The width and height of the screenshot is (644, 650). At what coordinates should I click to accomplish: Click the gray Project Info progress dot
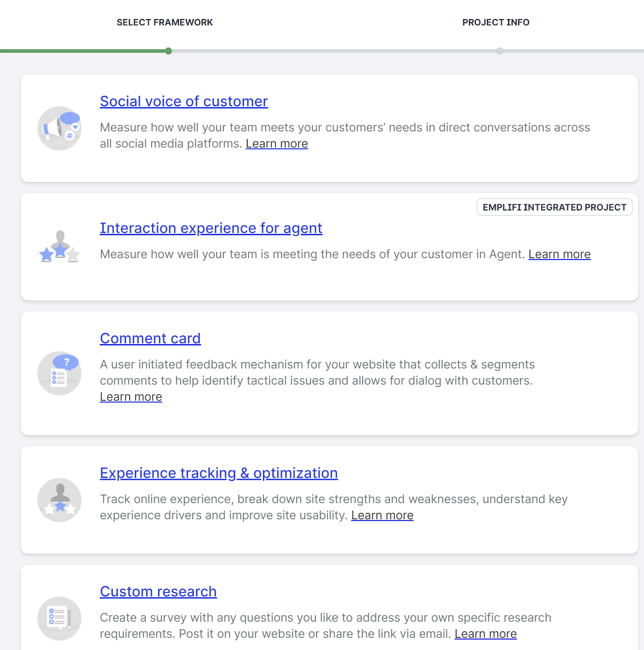pos(500,51)
